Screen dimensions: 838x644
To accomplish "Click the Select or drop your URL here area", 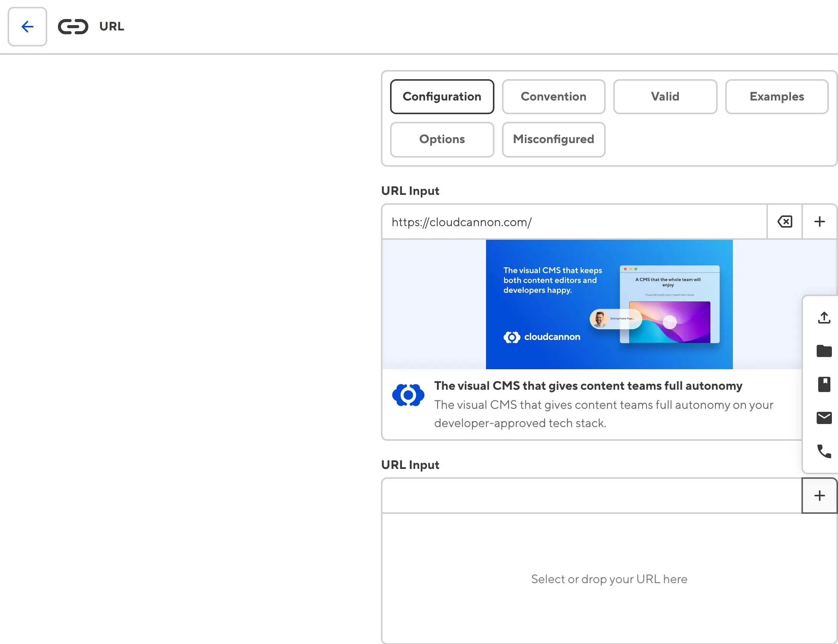I will tap(609, 579).
